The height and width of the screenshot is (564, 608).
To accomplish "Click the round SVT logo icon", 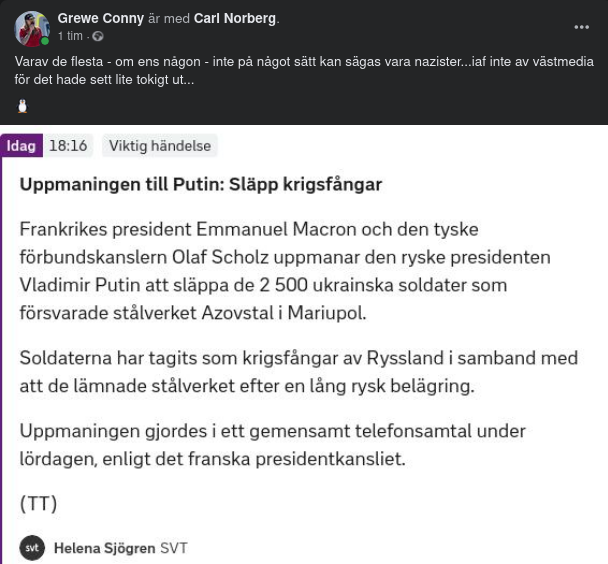I will (33, 548).
